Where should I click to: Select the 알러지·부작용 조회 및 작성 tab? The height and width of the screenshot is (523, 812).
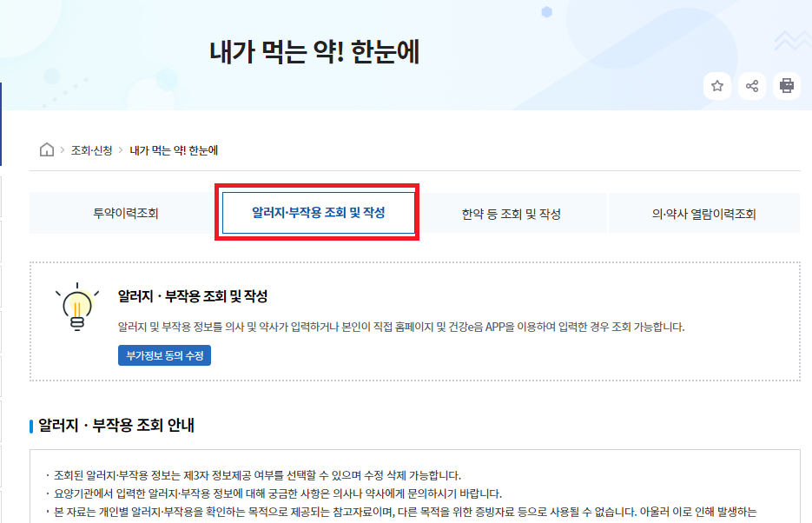tap(317, 211)
